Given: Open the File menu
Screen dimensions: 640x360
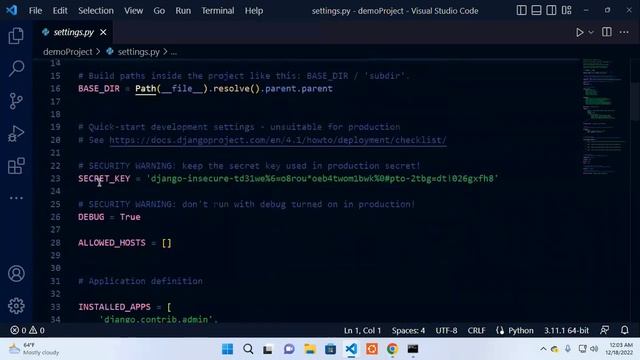Looking at the screenshot, I should [x=35, y=11].
